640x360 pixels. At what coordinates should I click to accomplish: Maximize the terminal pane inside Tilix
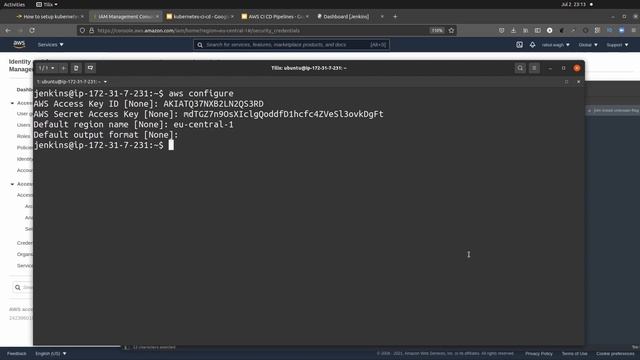coord(566,82)
